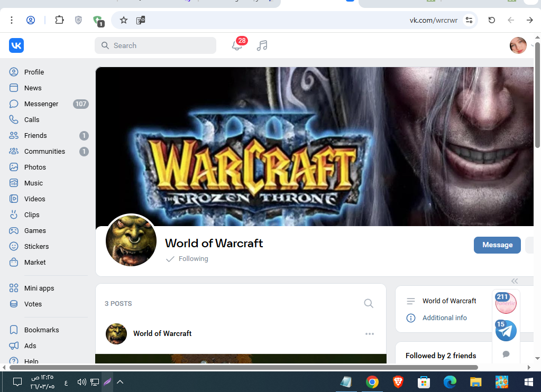Click the gray shield extension icon
541x392 pixels.
pyautogui.click(x=78, y=21)
